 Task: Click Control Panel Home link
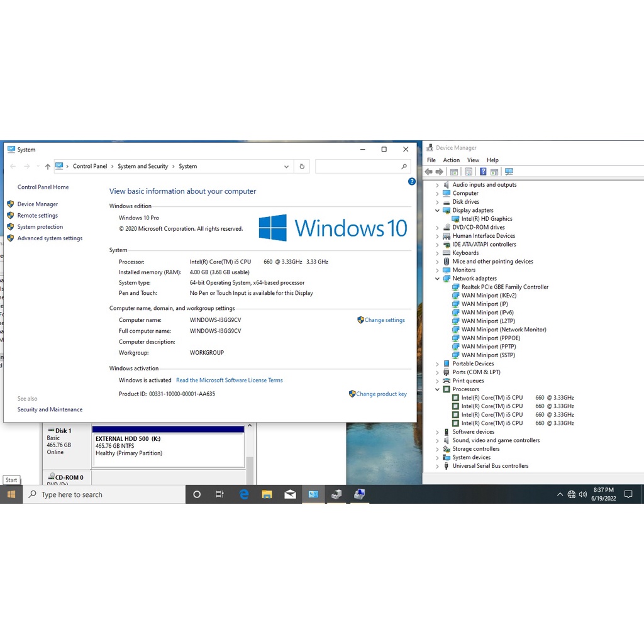43,187
